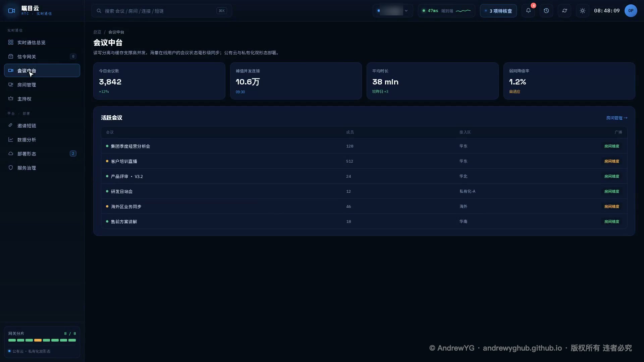This screenshot has height=362, width=644.
Task: Click the 房间管理 sidebar icon
Action: 11,84
